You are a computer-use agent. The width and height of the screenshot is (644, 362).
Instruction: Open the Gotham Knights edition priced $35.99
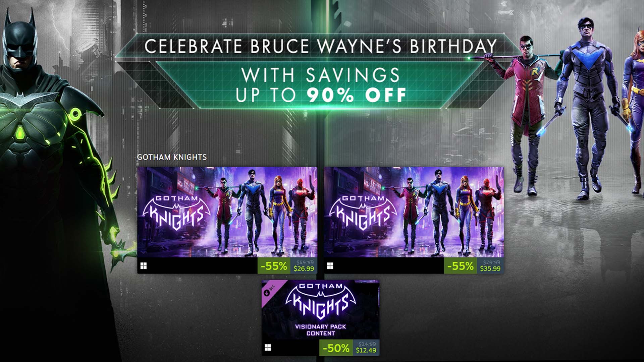tap(414, 212)
